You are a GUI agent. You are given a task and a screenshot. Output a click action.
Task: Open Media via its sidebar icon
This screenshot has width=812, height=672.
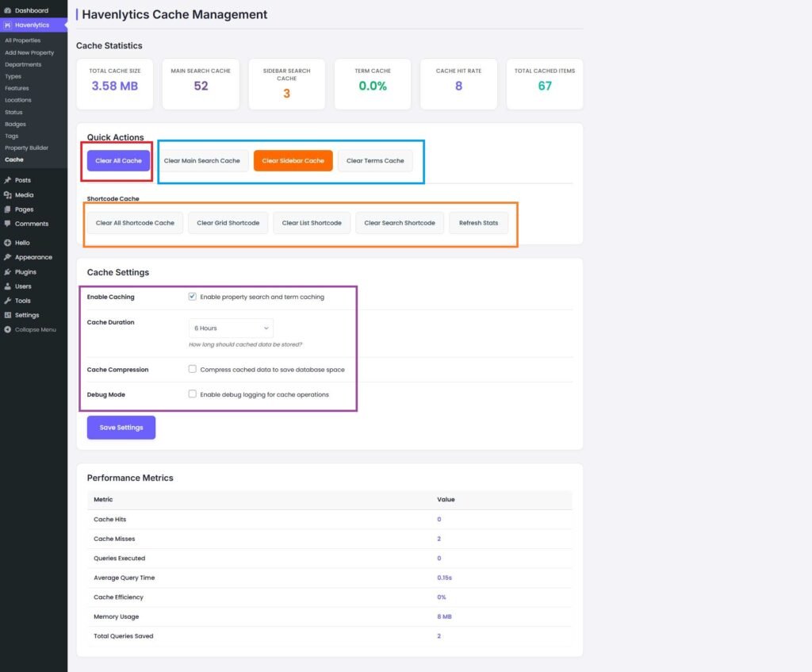tap(8, 195)
